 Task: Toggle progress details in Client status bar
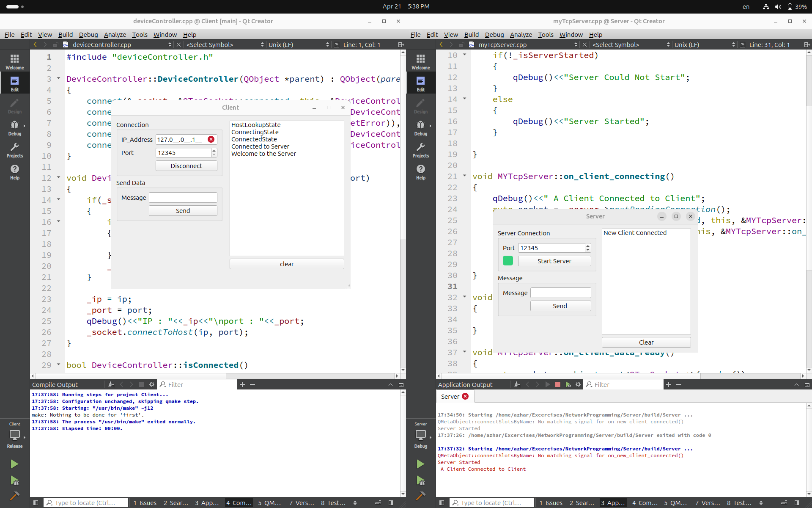(378, 502)
